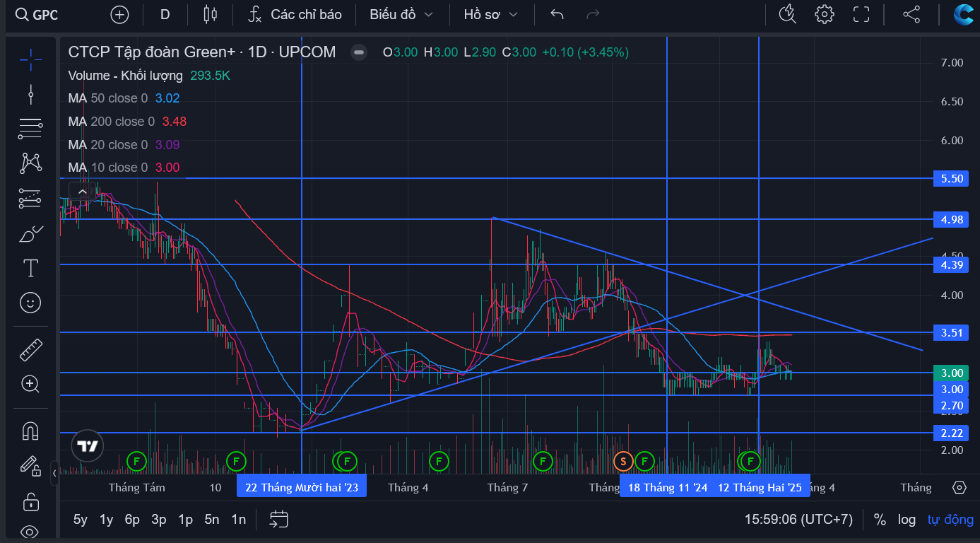This screenshot has width=980, height=543.
Task: Open the go to date calendar
Action: point(279,520)
